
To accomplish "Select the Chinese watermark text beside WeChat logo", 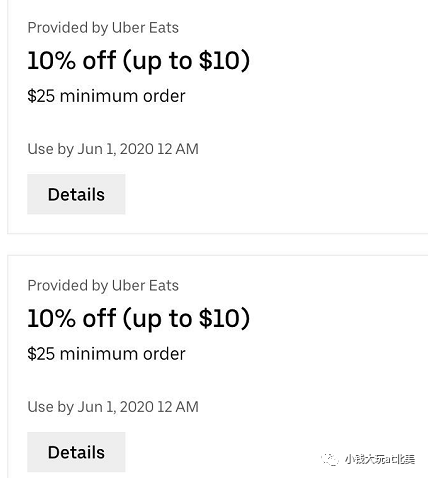I will click(x=380, y=459).
